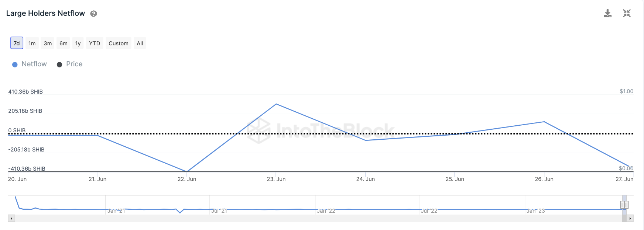Switch to the 6m time range

click(64, 43)
